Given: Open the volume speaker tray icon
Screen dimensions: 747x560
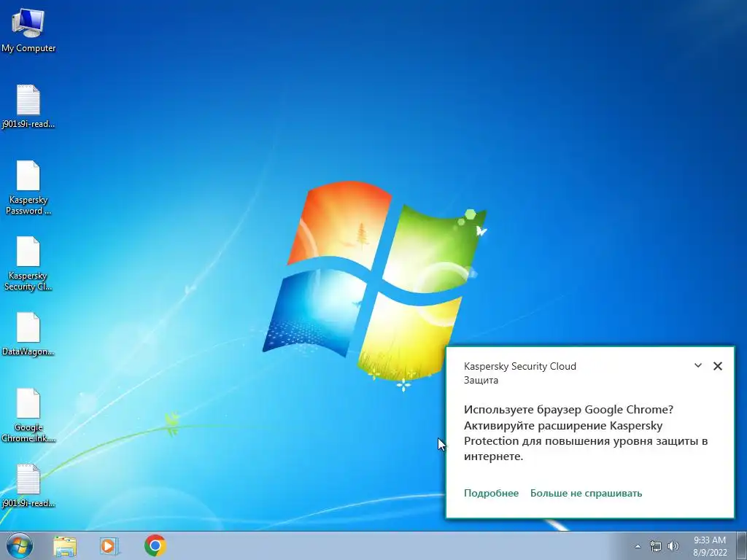Looking at the screenshot, I should (673, 546).
